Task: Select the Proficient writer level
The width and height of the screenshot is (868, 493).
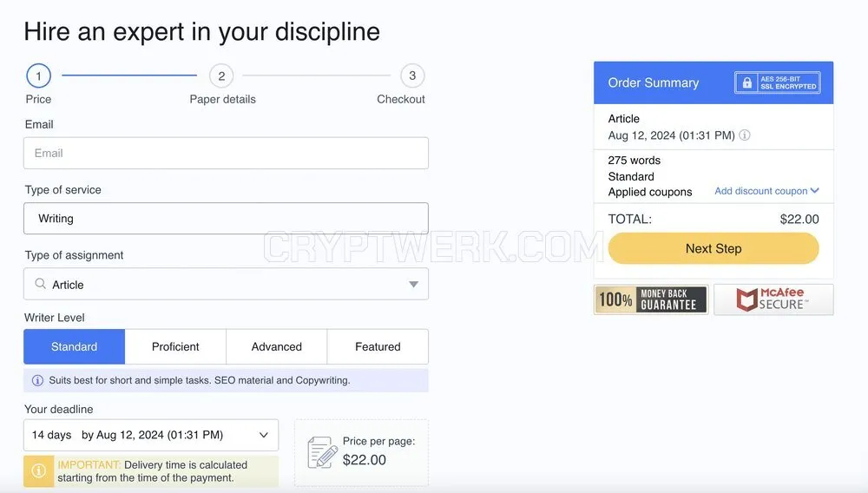Action: [x=175, y=346]
